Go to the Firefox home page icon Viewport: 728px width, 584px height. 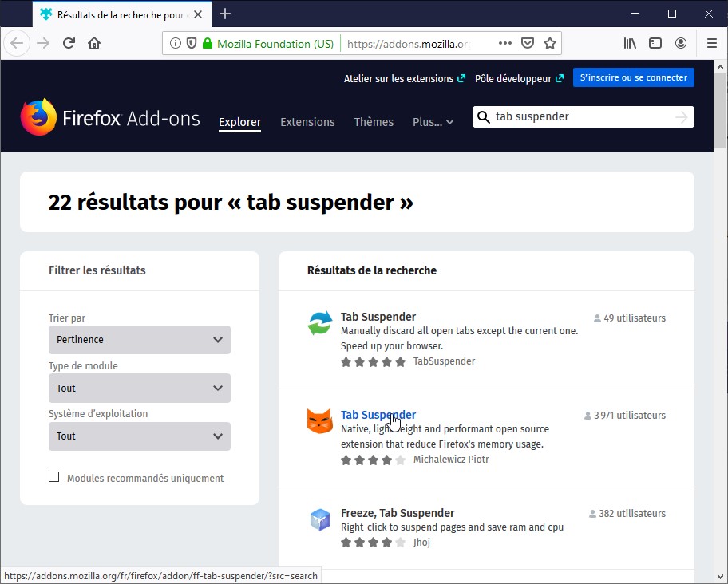[x=94, y=43]
